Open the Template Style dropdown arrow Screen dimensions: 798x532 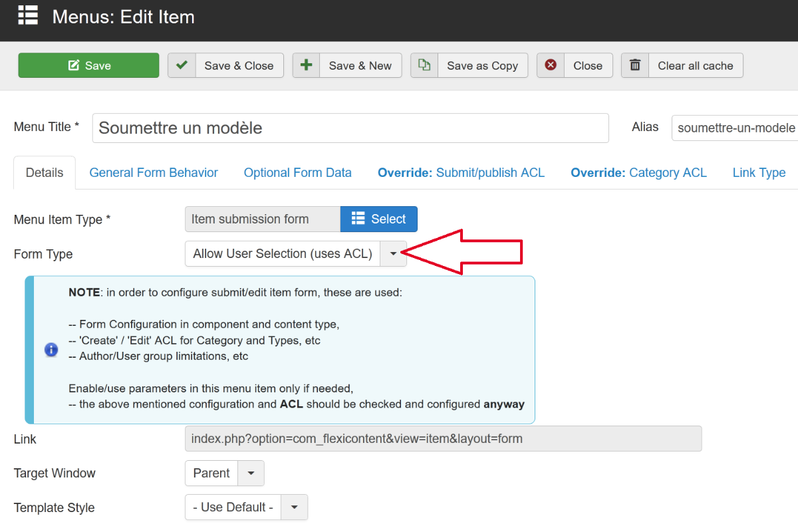pos(295,507)
